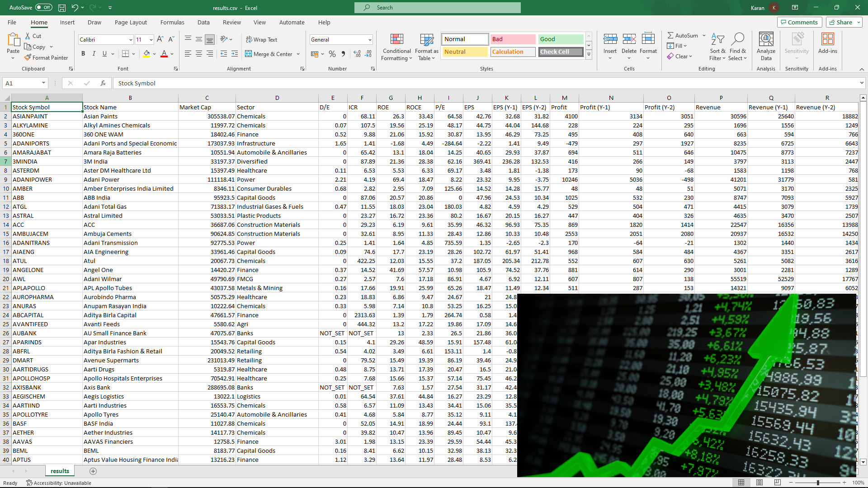The width and height of the screenshot is (868, 488).
Task: Click the Comments button
Action: pos(799,22)
